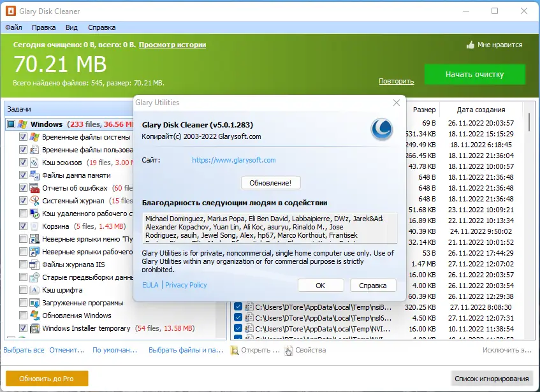Check the Обновления Windows checkbox
The height and width of the screenshot is (392, 540).
(x=23, y=316)
